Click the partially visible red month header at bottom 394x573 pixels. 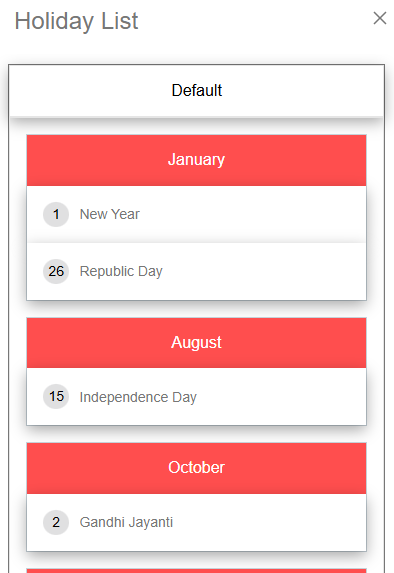197,571
